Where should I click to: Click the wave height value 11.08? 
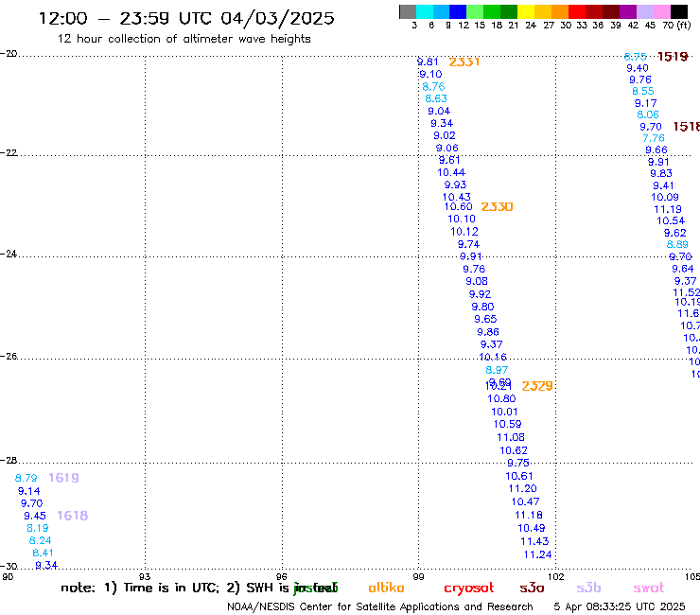(511, 438)
